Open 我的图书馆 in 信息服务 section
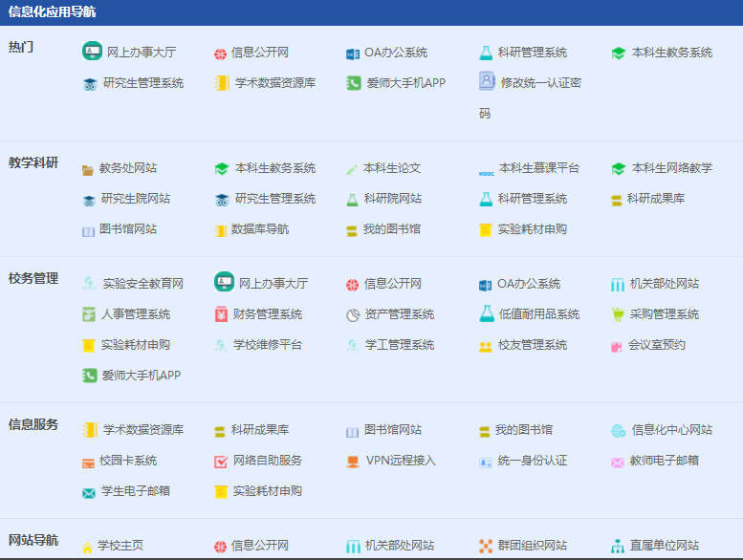The image size is (743, 560). click(x=524, y=430)
